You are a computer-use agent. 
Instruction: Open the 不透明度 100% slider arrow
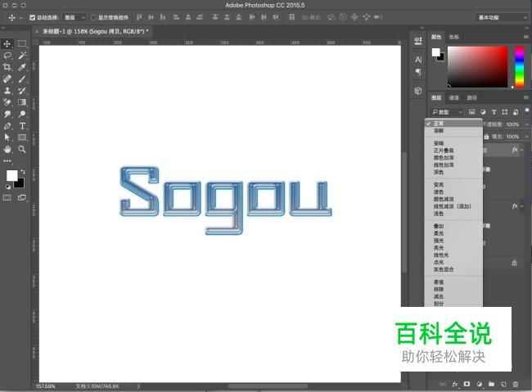[x=526, y=124]
